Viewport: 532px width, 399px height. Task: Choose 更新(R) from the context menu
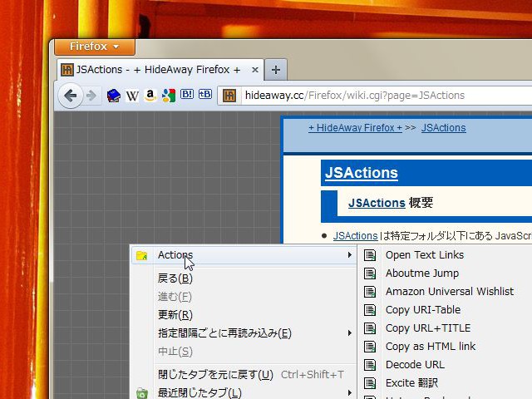click(244, 315)
